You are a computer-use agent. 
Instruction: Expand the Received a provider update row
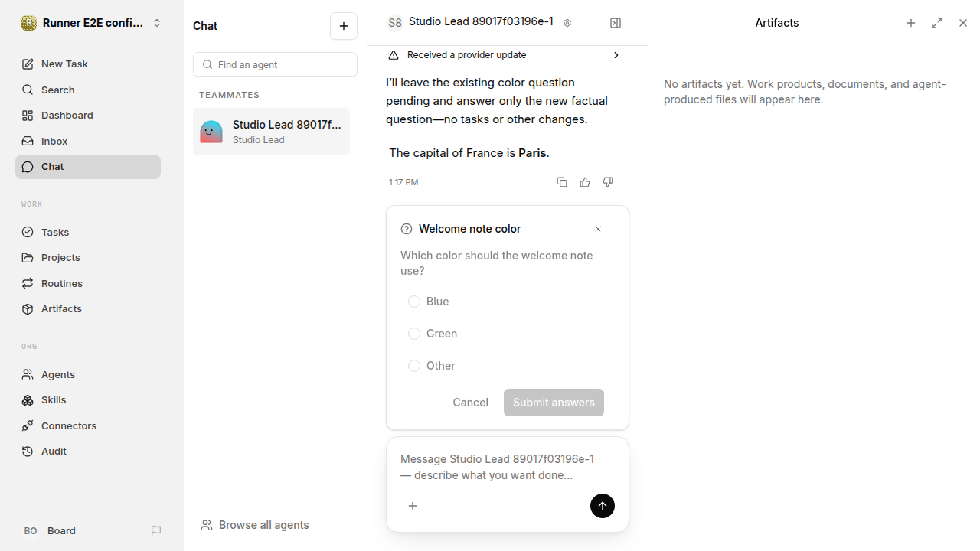pyautogui.click(x=508, y=55)
